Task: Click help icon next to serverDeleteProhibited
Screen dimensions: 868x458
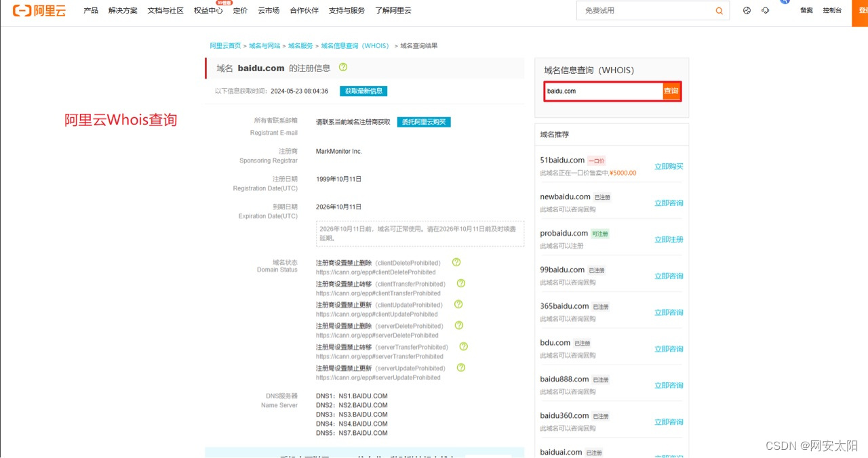Action: click(x=459, y=325)
